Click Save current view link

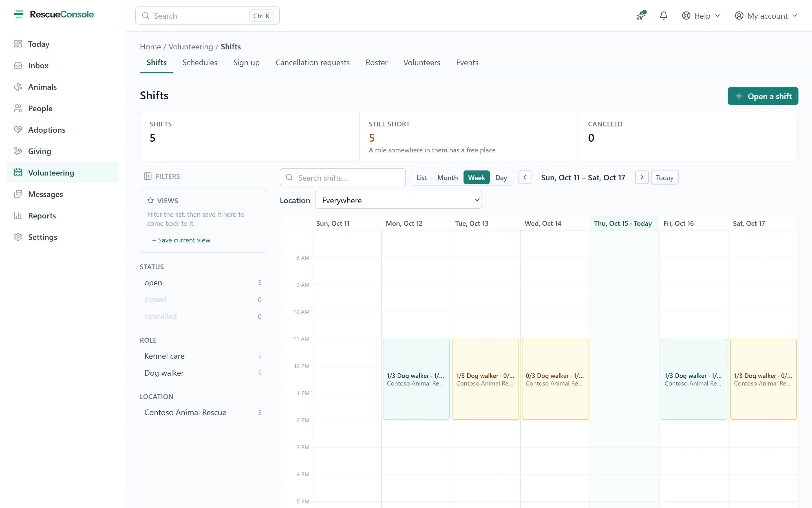(181, 240)
